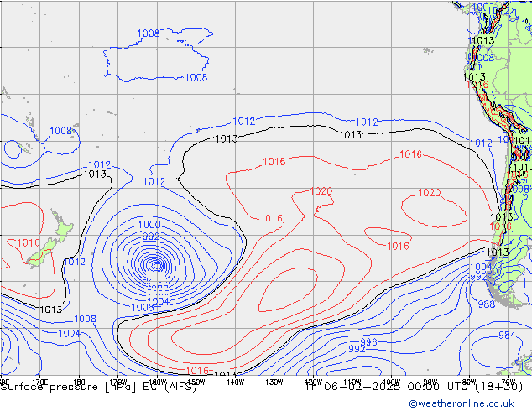Image resolution: width=532 pixels, height=411 pixels.
Task: Click the 984 isobar label
Action: [507, 336]
